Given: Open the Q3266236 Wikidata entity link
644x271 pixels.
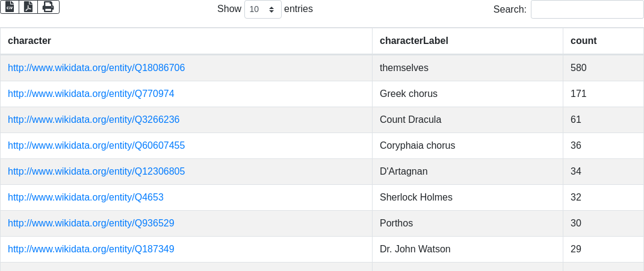Looking at the screenshot, I should (x=93, y=120).
